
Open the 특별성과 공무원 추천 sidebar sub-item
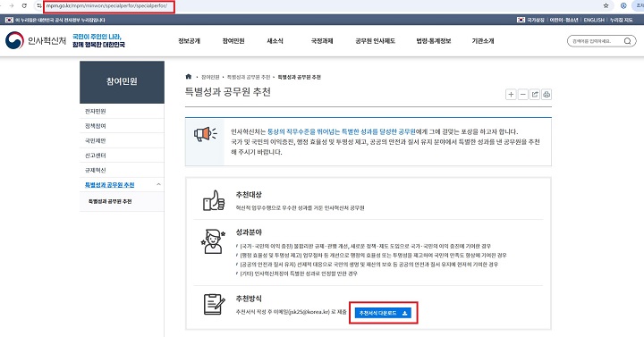pyautogui.click(x=110, y=201)
